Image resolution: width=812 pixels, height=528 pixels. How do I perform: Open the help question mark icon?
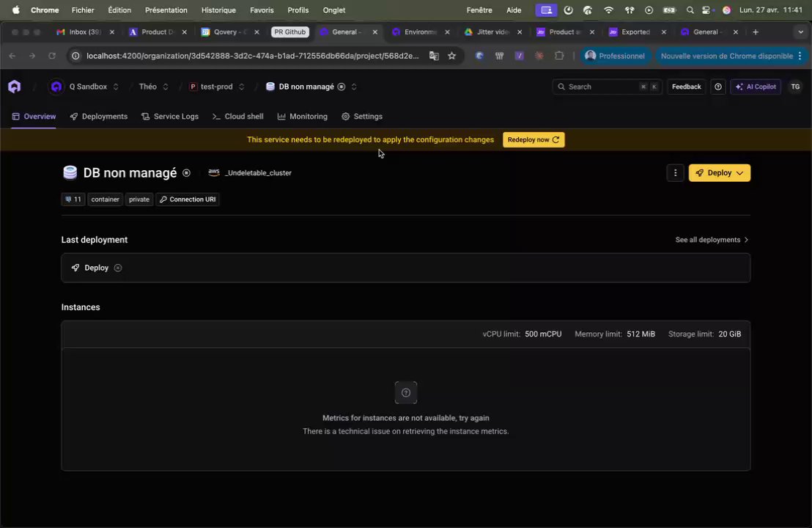[717, 87]
